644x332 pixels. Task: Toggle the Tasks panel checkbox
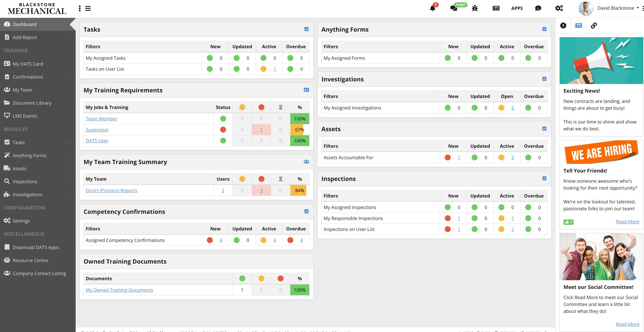[x=306, y=29]
